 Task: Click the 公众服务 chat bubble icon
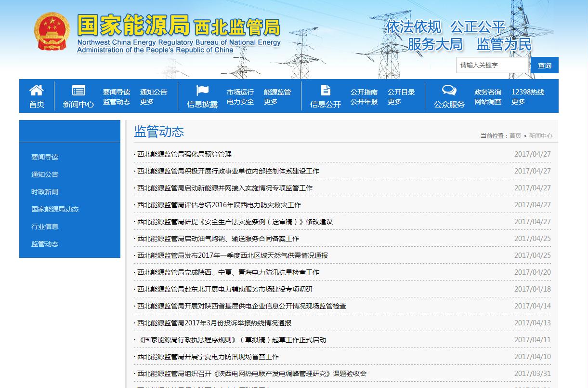click(449, 90)
